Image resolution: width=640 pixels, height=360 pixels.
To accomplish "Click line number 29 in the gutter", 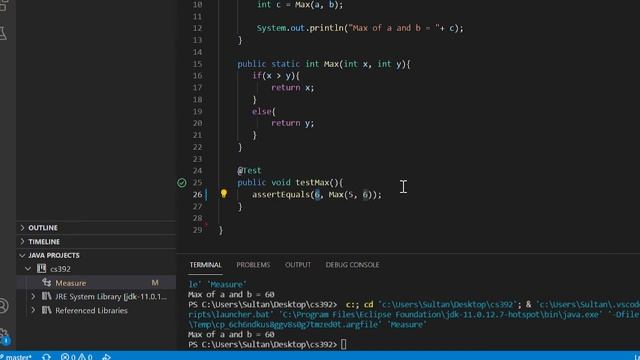I will pyautogui.click(x=198, y=230).
